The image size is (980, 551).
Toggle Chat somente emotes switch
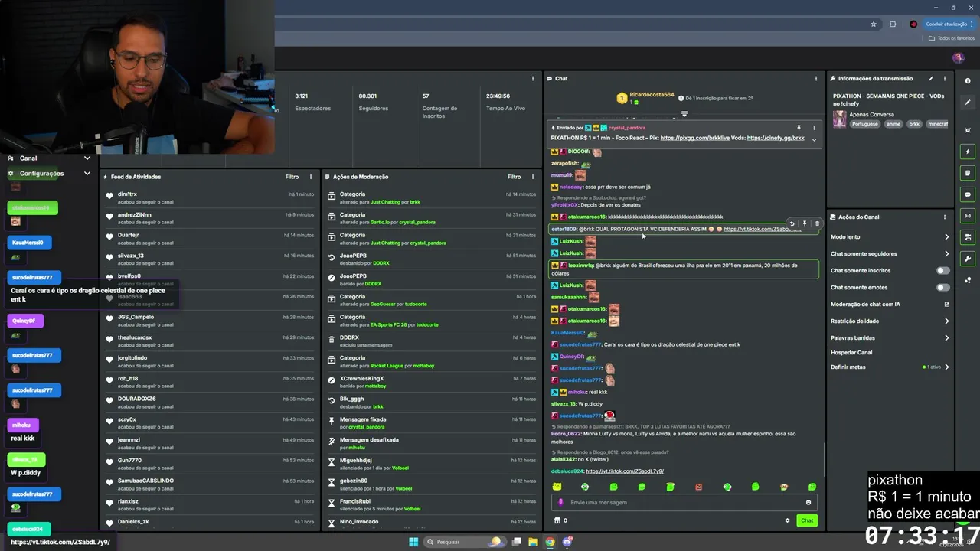point(942,287)
